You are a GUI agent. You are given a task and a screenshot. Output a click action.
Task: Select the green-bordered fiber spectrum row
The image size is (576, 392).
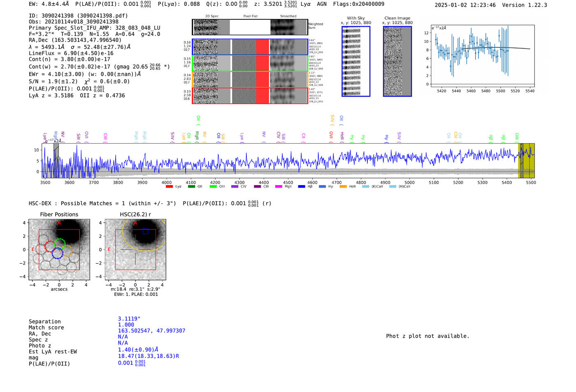point(250,63)
